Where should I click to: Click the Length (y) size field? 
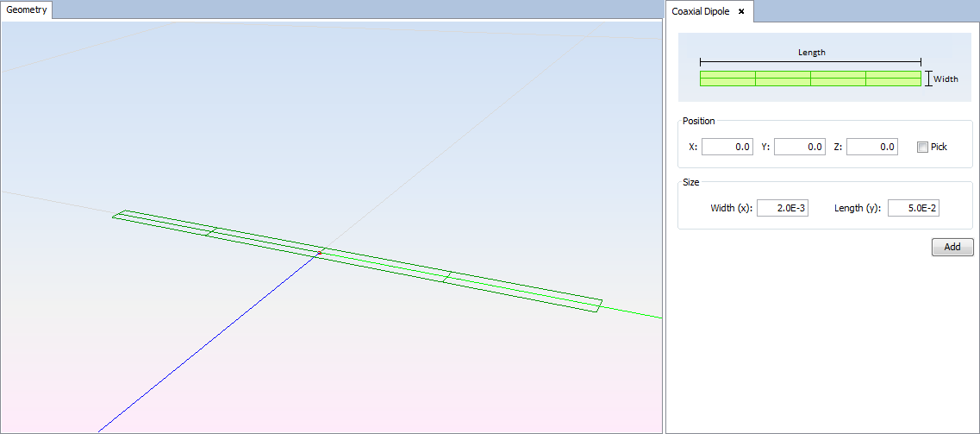coord(913,208)
